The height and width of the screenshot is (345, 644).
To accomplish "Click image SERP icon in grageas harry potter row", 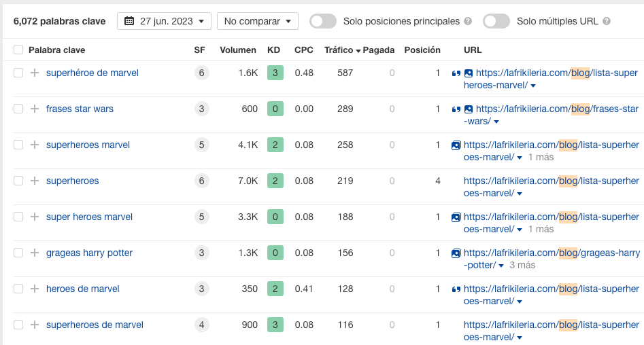I will 456,253.
